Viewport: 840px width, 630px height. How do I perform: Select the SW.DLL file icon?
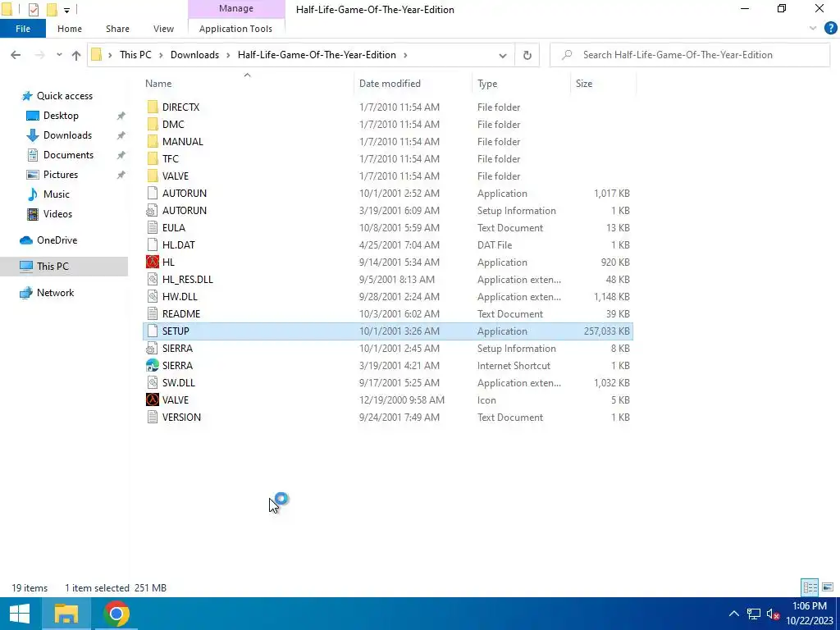[153, 382]
